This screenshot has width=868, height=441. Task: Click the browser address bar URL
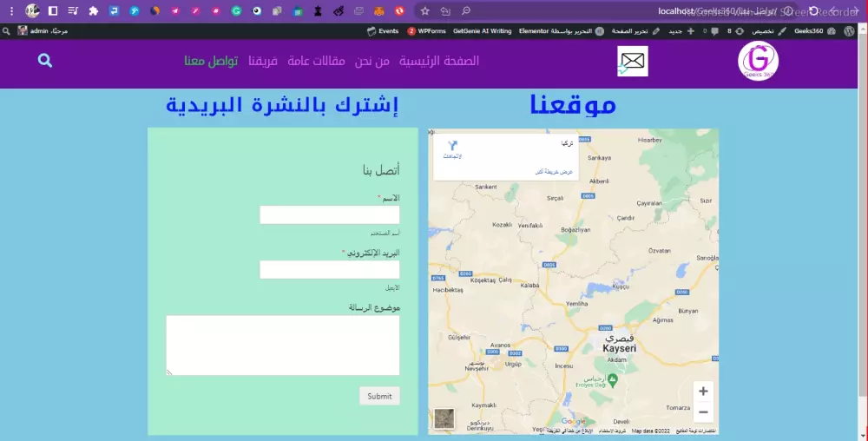717,11
